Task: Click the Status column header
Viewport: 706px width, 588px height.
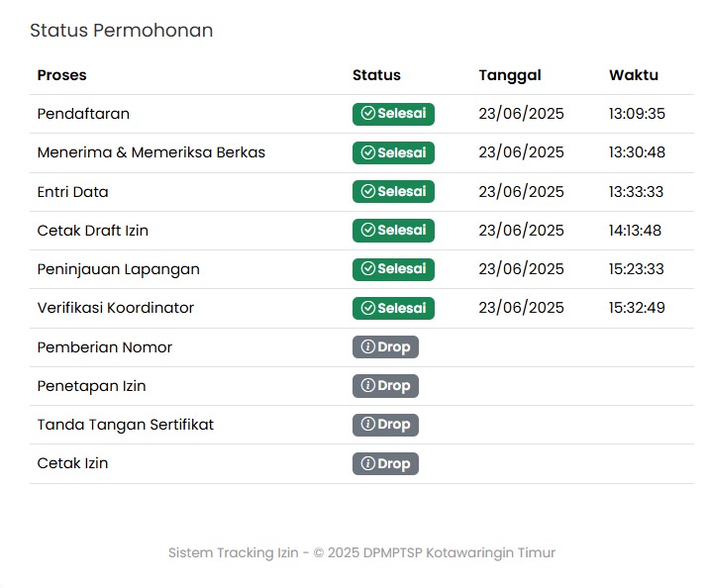Action: pyautogui.click(x=376, y=75)
